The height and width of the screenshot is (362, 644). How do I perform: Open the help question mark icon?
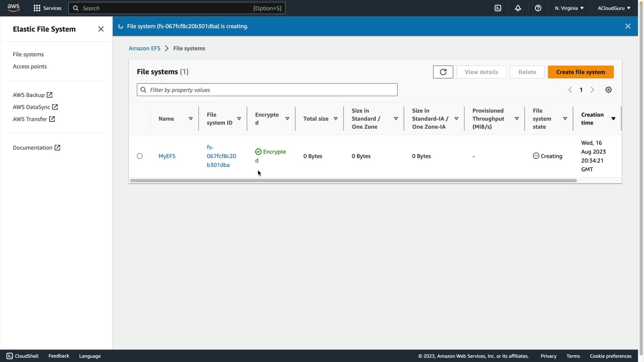(x=538, y=8)
